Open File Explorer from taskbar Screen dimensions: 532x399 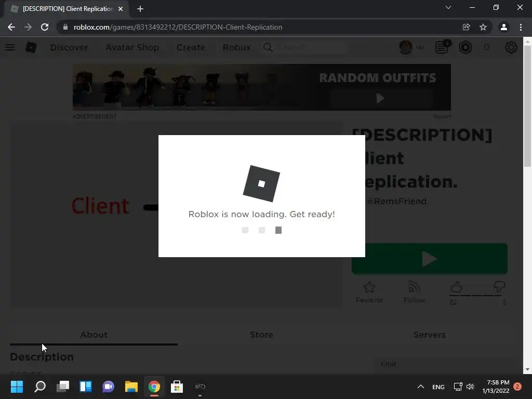pos(131,387)
